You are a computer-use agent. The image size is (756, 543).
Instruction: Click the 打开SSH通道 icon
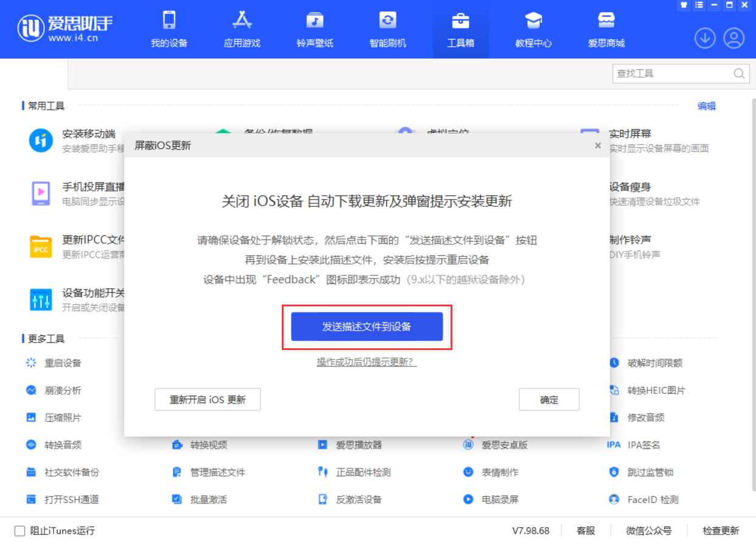pyautogui.click(x=31, y=499)
